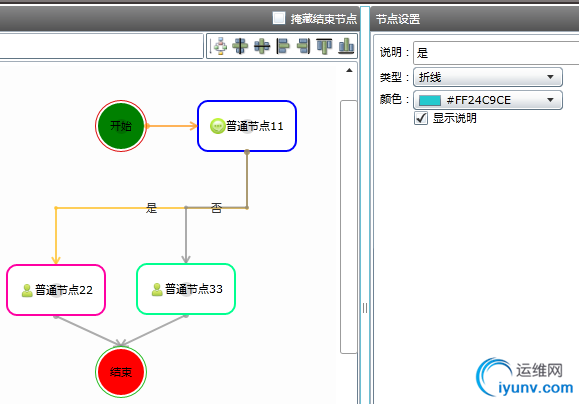Align selected nodes to right edge
579x404 pixels.
pyautogui.click(x=304, y=46)
